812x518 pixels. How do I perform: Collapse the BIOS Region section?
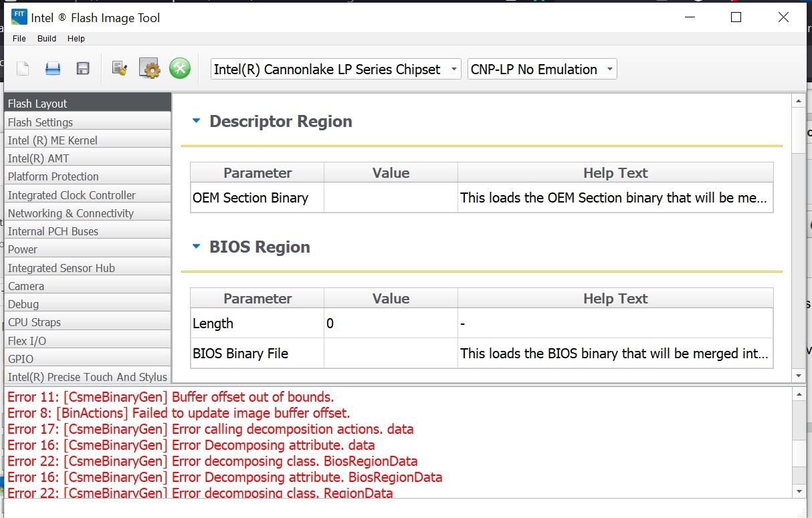coord(196,247)
